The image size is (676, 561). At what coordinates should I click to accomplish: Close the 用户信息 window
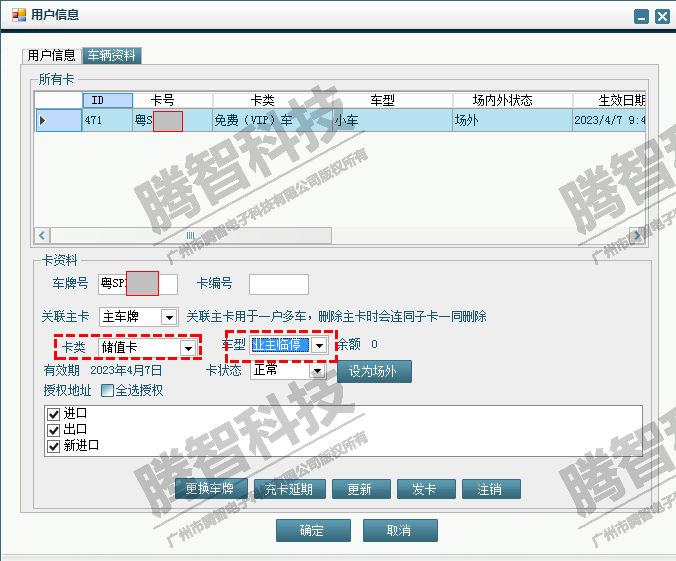coord(661,16)
